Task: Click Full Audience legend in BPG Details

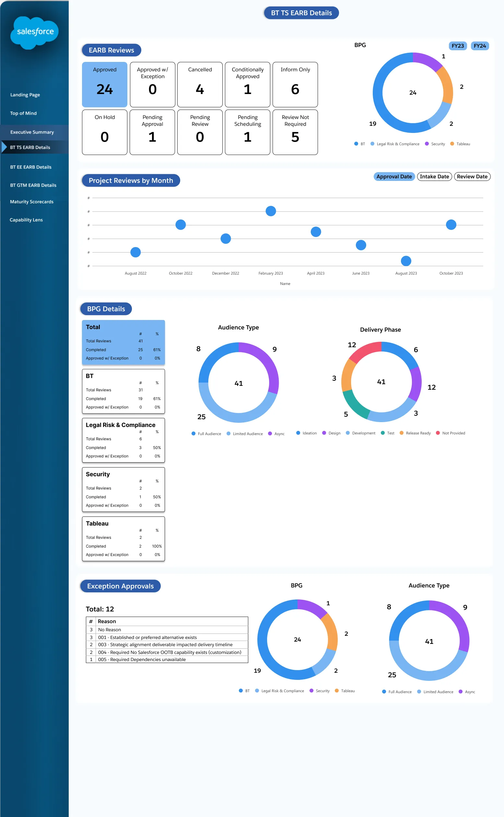Action: click(206, 433)
